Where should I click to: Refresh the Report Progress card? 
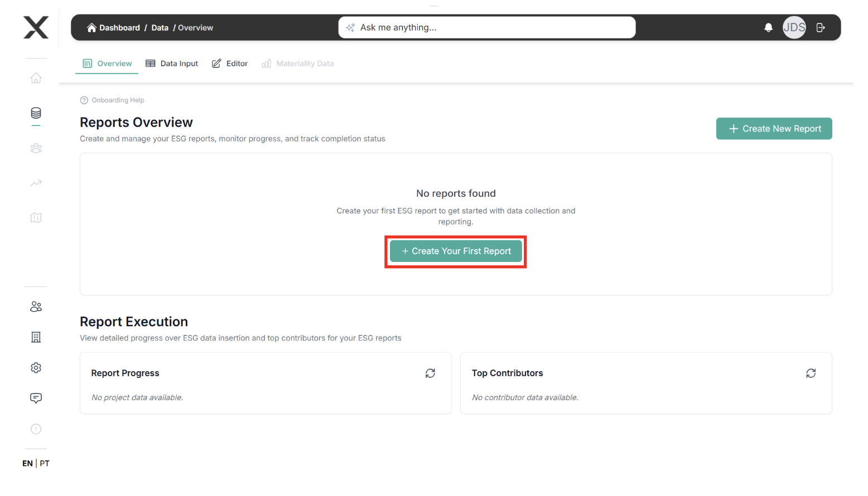[x=430, y=373]
